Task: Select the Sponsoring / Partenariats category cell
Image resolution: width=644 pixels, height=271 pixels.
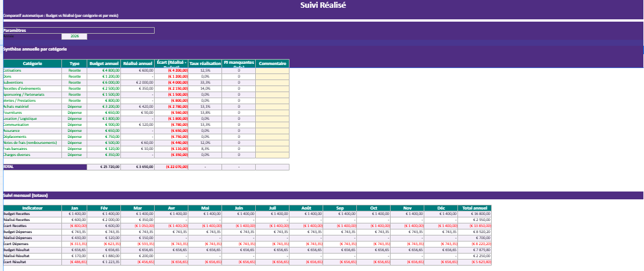Action: click(x=33, y=95)
